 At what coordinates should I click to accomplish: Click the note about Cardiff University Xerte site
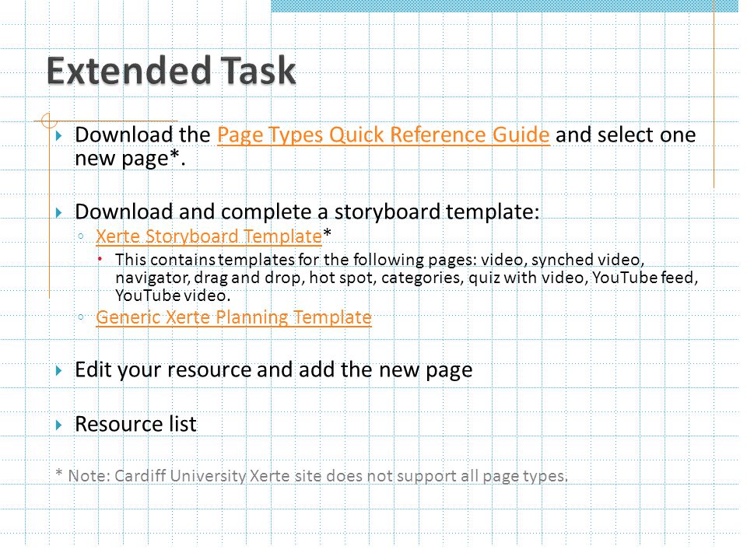coord(311,476)
